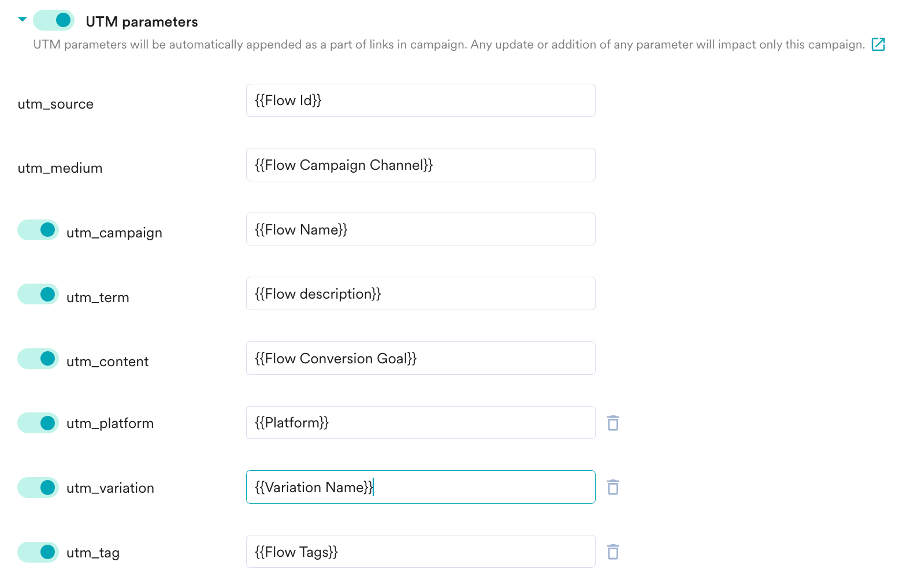
Task: Select the Flow description input field
Action: pyautogui.click(x=421, y=293)
